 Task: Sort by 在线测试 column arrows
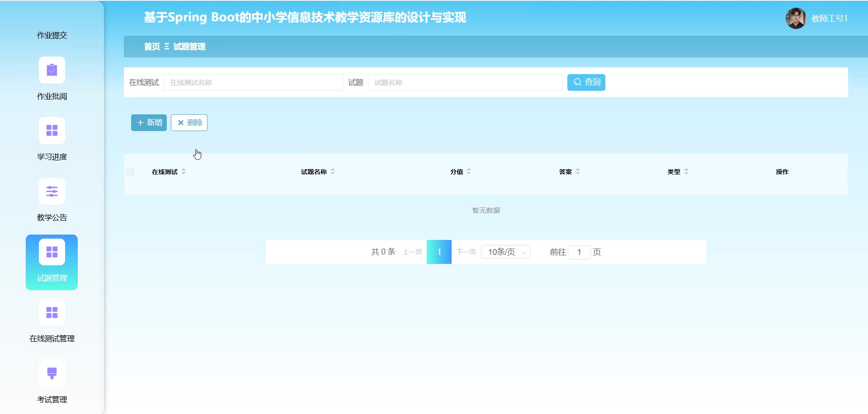pos(184,172)
